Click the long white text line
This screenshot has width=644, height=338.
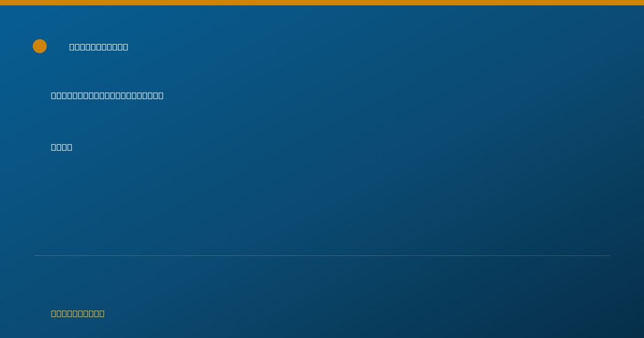107,95
